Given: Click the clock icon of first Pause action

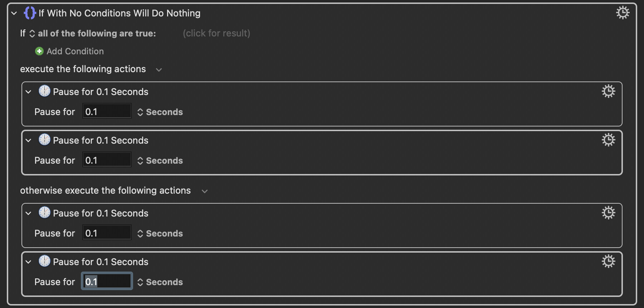Looking at the screenshot, I should point(44,91).
